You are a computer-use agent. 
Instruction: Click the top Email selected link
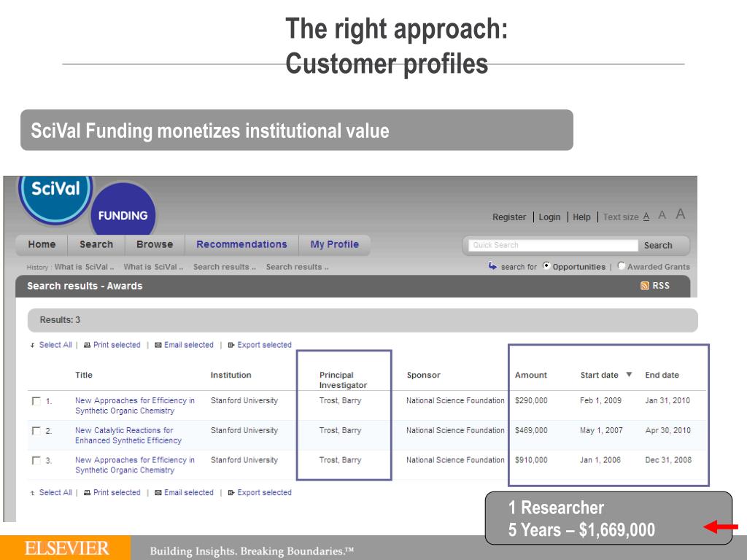(x=189, y=345)
